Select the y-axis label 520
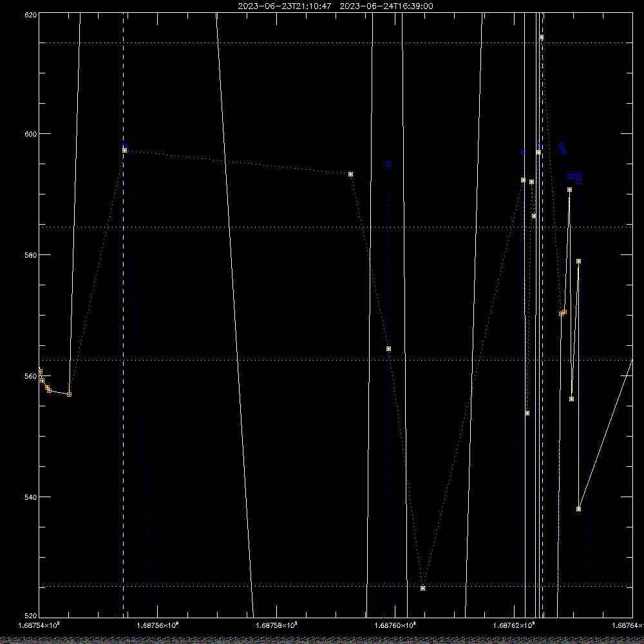This screenshot has height=644, width=644. [31, 616]
